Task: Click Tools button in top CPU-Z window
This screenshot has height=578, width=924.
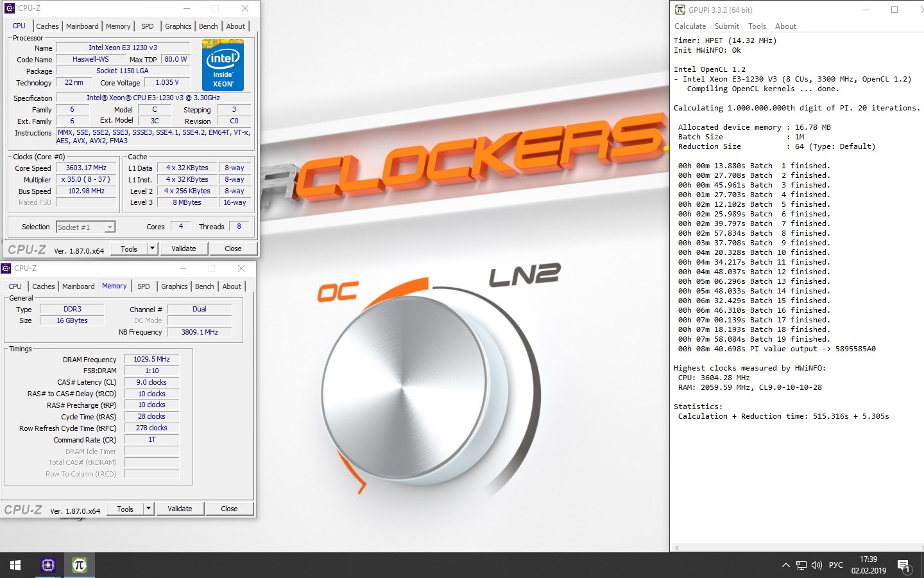Action: pos(129,249)
